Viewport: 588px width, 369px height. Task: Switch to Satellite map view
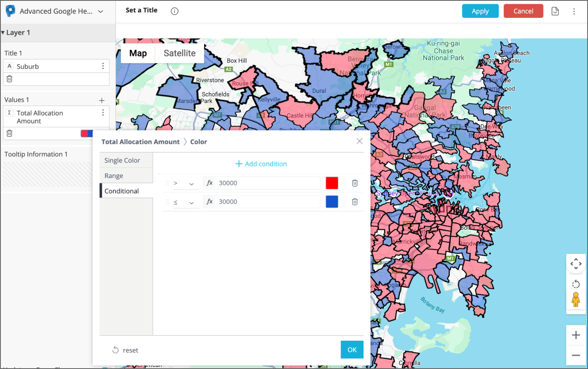[179, 54]
